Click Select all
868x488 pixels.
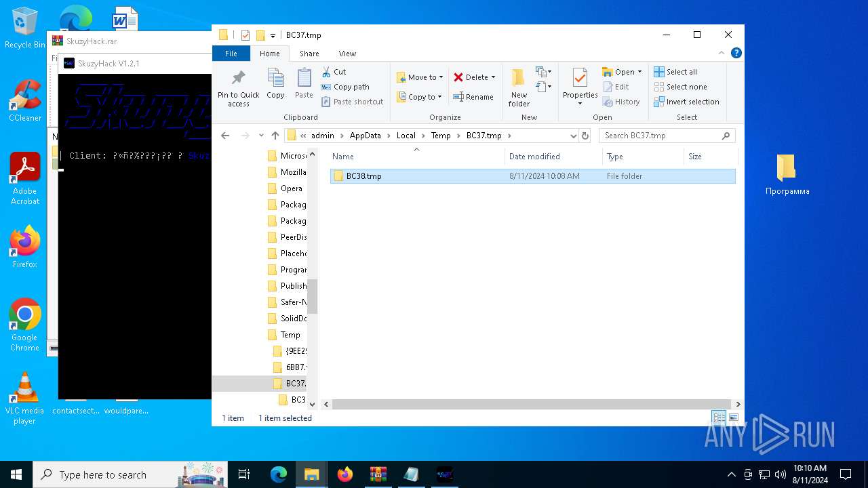coord(675,72)
